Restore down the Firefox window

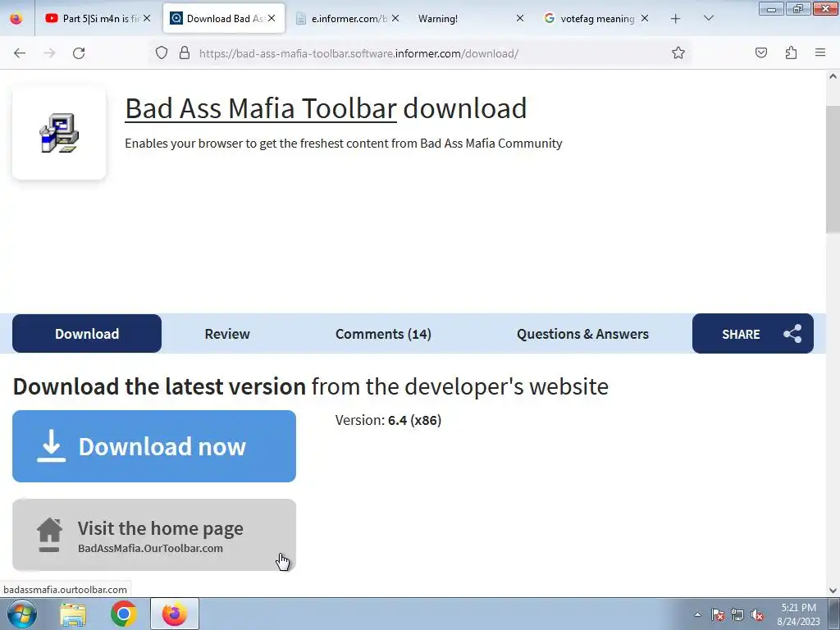(798, 8)
